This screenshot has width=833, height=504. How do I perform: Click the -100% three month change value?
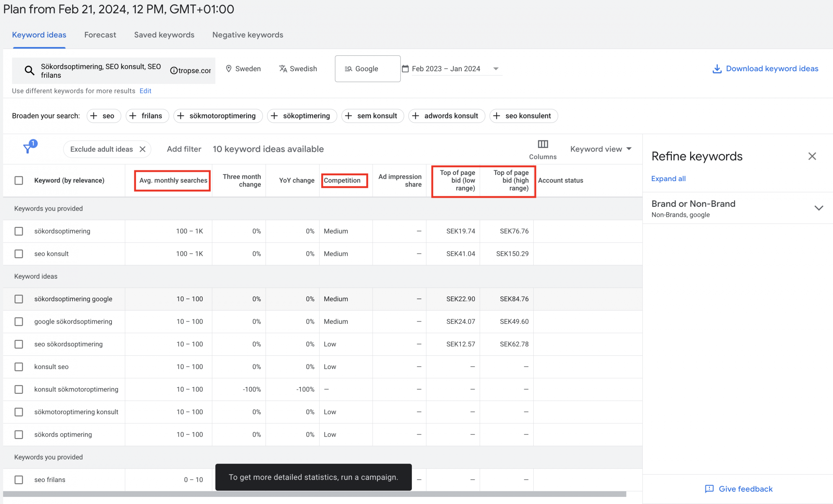pos(252,390)
